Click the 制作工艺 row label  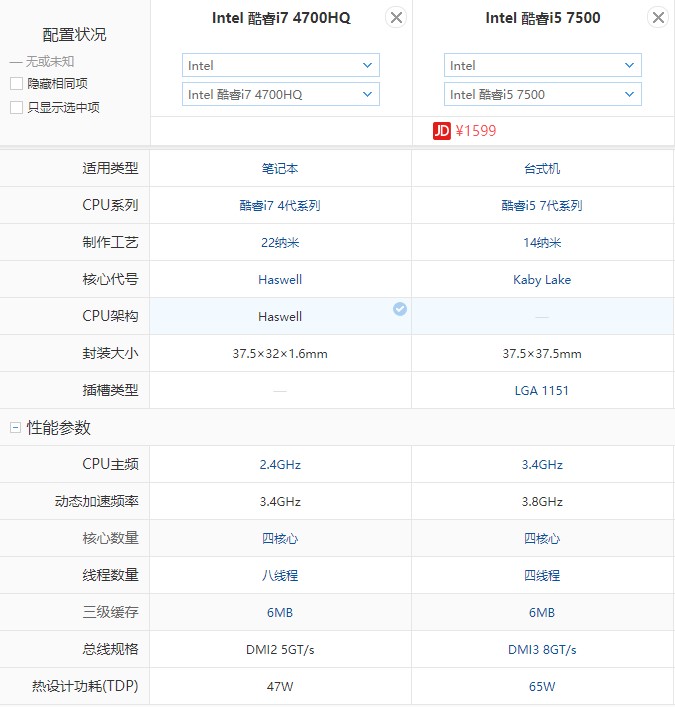(110, 242)
